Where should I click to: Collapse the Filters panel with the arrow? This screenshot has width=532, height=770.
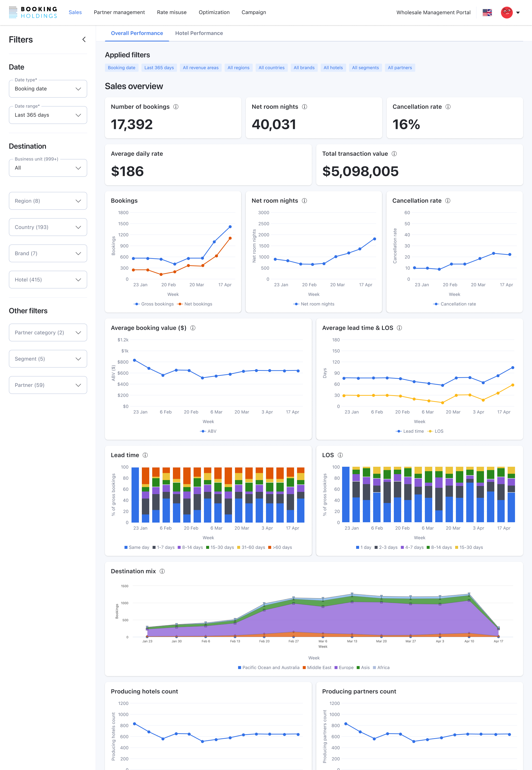(x=84, y=39)
